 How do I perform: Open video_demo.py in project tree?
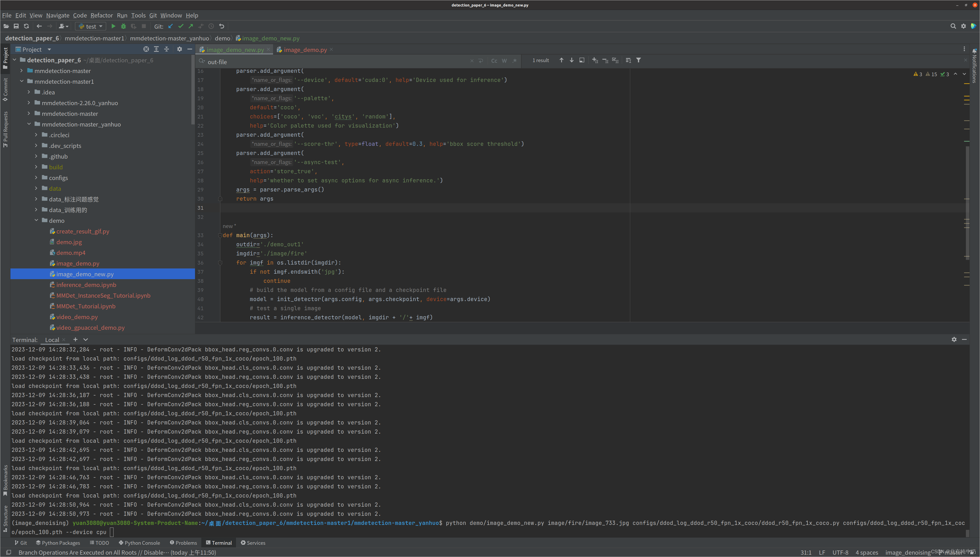[x=77, y=317]
